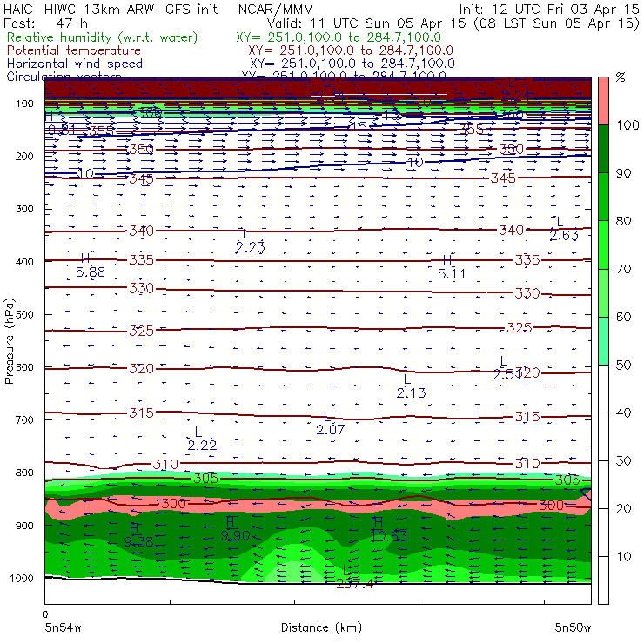This screenshot has height=644, width=644.
Task: Click the wind minimum value '2.22'
Action: pos(202,445)
